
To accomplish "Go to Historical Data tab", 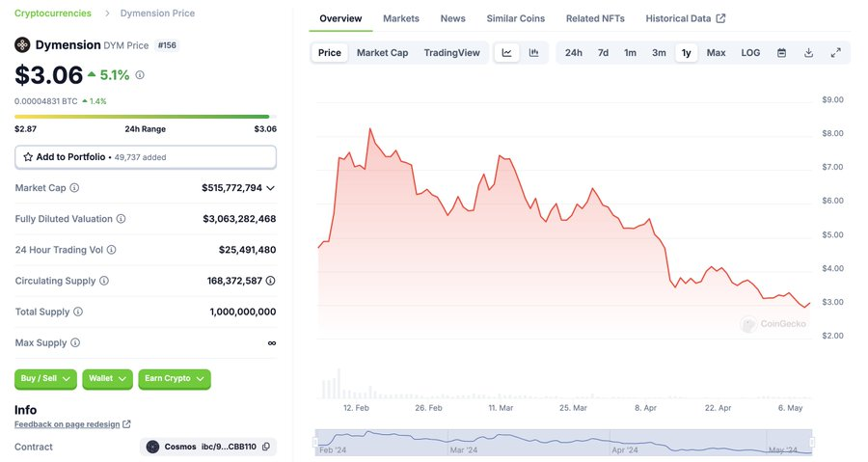I will tap(685, 18).
